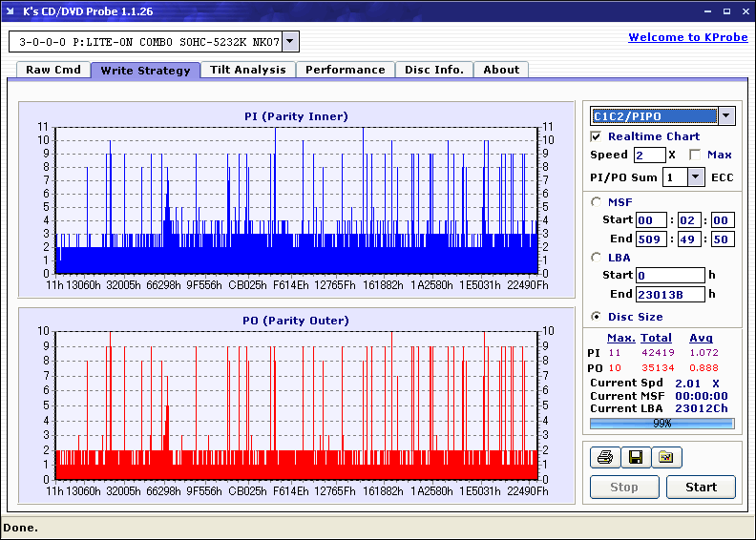The height and width of the screenshot is (540, 756).
Task: Expand the C1C2/PIPO test type dropdown
Action: [x=725, y=116]
